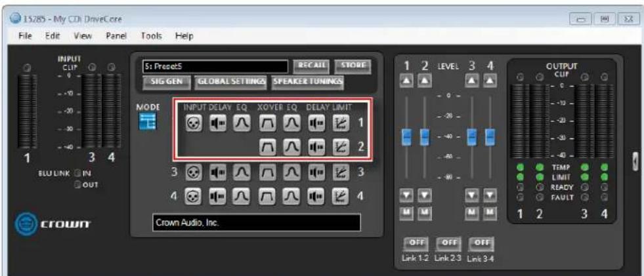Open SPEAKER TUNINGS
The image size is (644, 276).
coord(308,81)
